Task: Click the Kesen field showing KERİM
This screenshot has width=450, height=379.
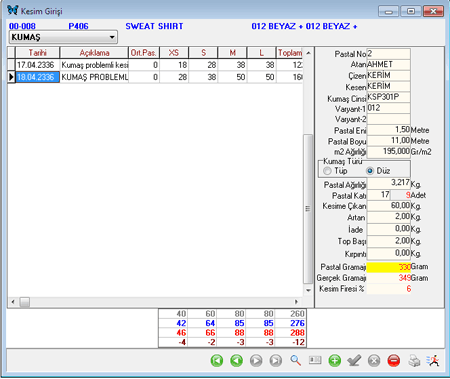Action: pos(388,86)
